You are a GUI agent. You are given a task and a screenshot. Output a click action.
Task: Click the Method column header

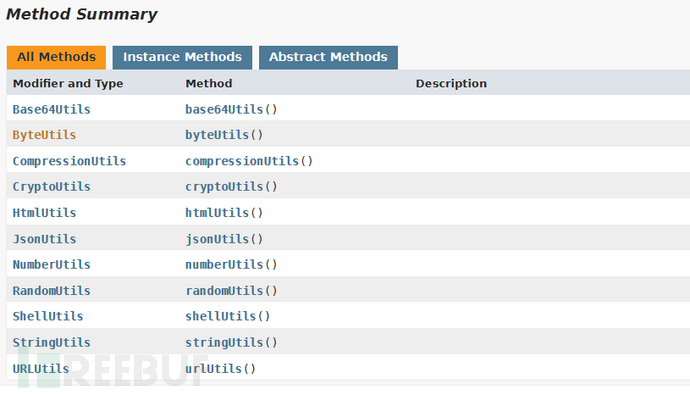click(209, 84)
